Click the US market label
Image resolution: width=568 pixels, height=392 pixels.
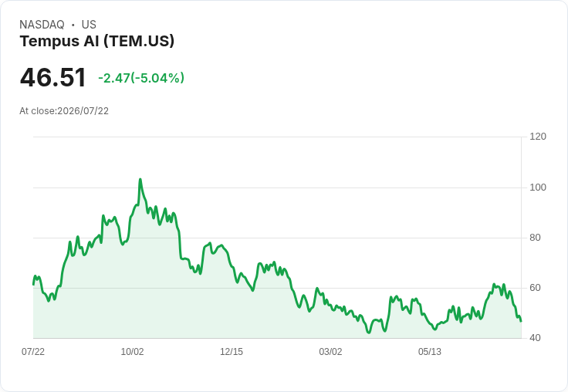point(89,25)
